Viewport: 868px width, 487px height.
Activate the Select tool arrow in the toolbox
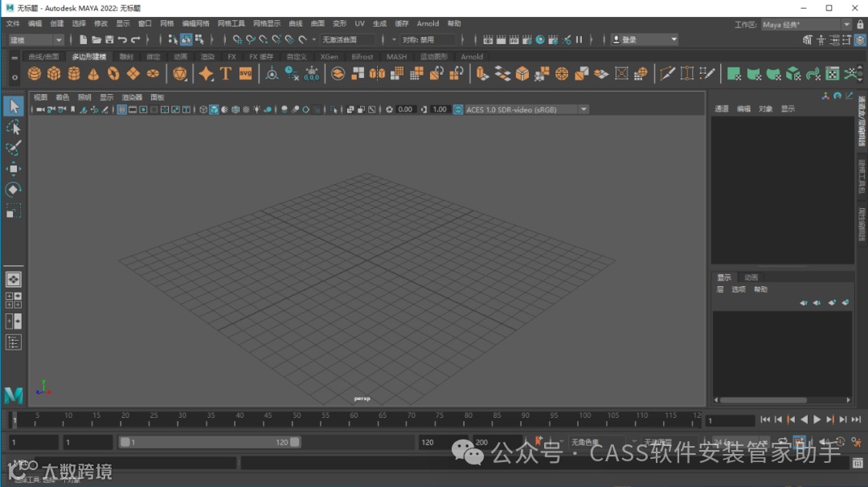[14, 106]
